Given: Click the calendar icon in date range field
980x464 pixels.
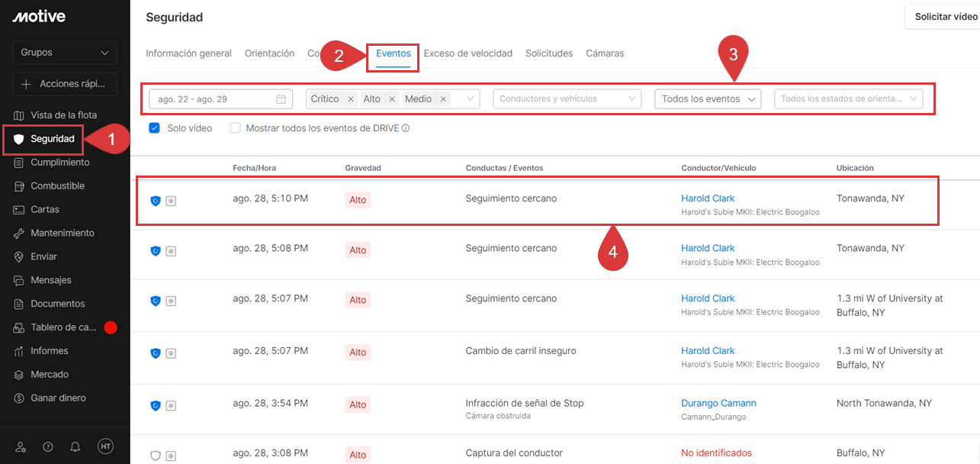Looking at the screenshot, I should coord(281,99).
